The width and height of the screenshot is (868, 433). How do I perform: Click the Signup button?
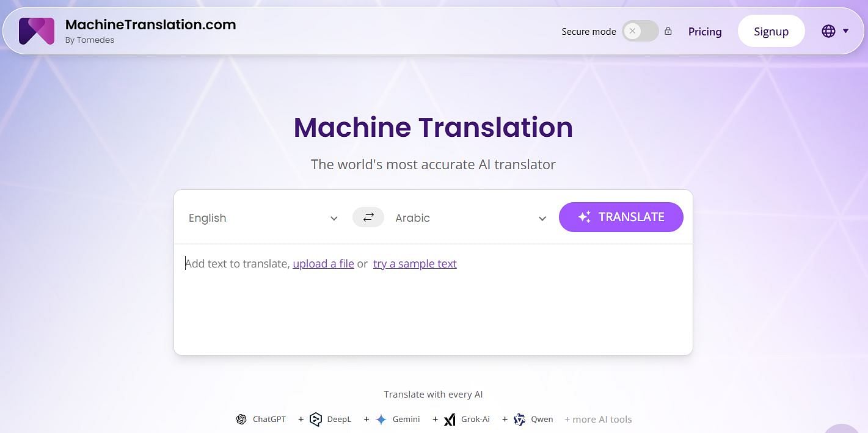(x=771, y=31)
